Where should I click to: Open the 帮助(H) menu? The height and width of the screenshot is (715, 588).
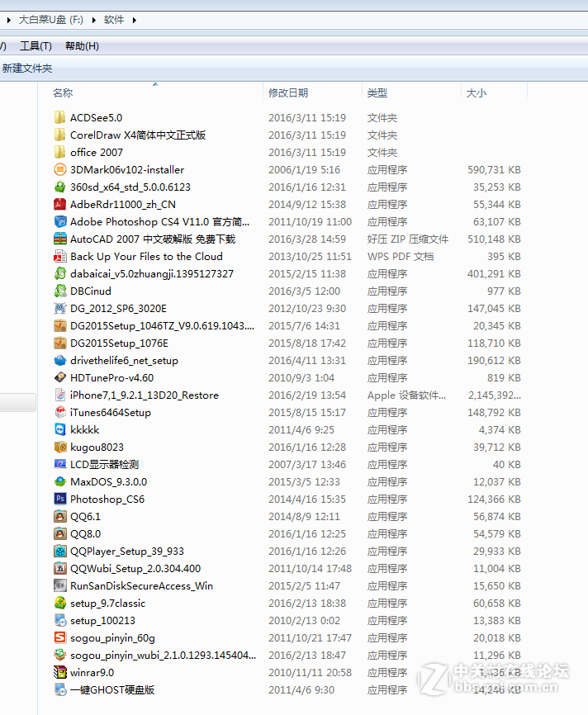(x=82, y=46)
